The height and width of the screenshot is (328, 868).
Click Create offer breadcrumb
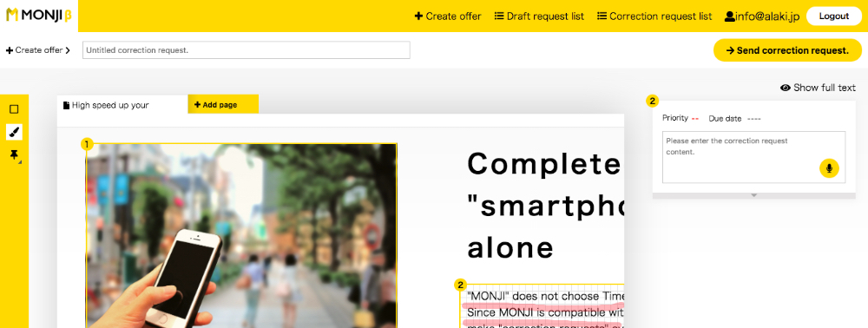pyautogui.click(x=37, y=49)
